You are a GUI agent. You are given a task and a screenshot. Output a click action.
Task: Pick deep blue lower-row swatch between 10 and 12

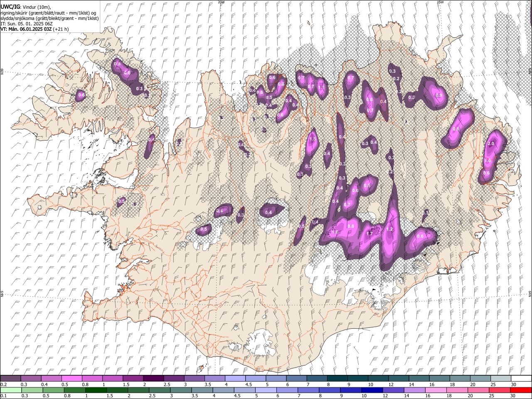click(x=372, y=390)
